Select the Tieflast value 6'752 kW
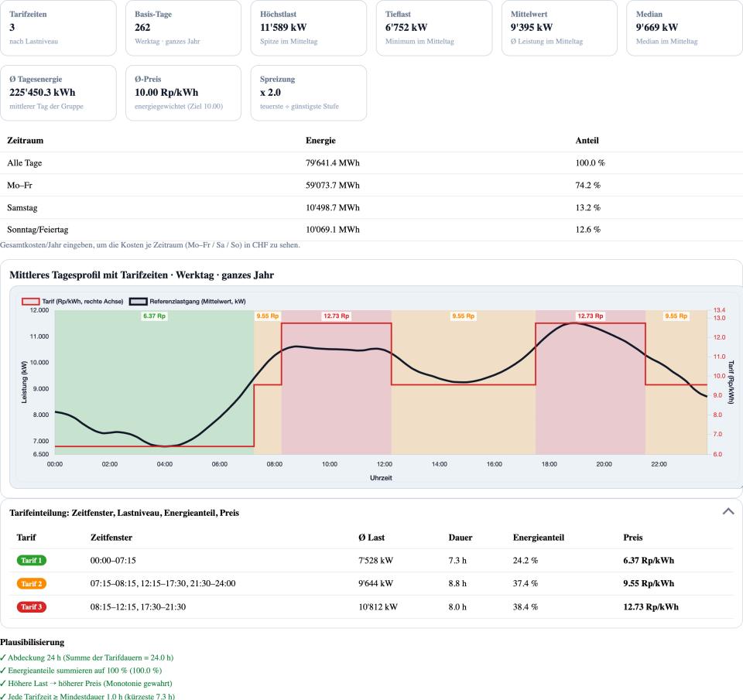 click(406, 28)
